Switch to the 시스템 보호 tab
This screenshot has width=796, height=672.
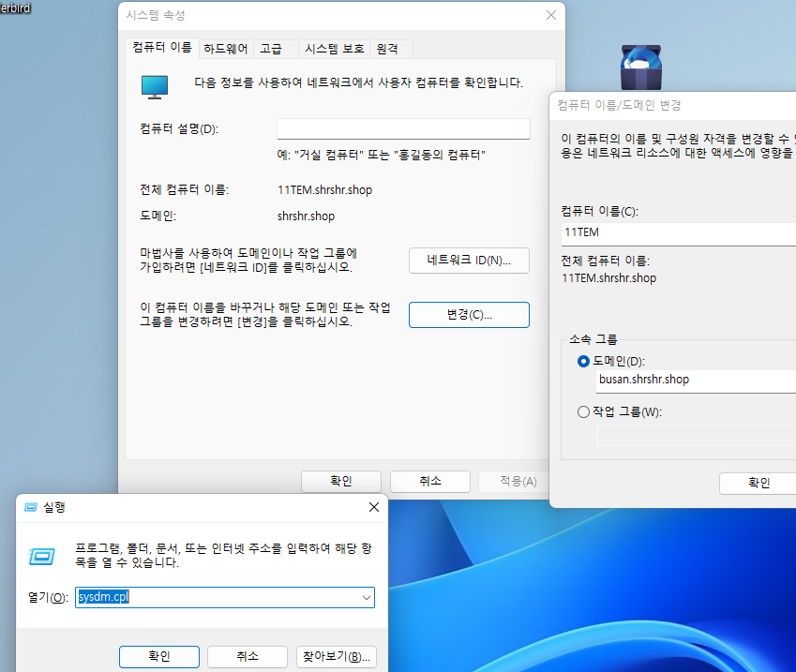(x=334, y=49)
